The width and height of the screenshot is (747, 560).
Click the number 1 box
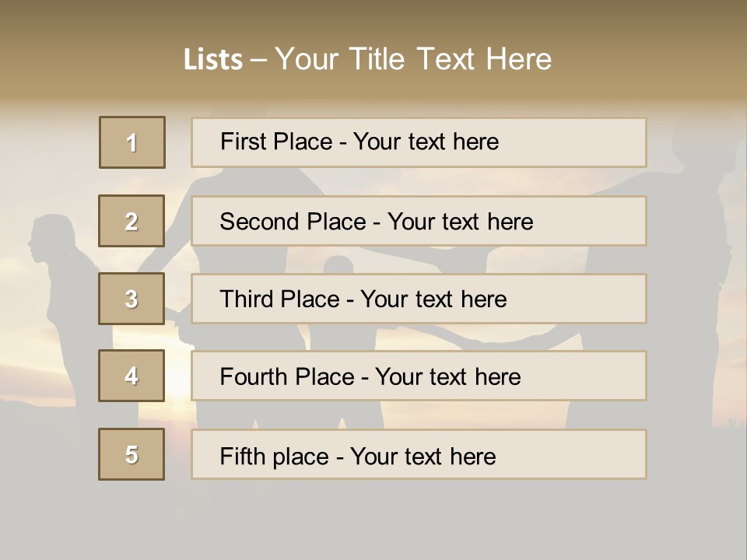coord(132,142)
